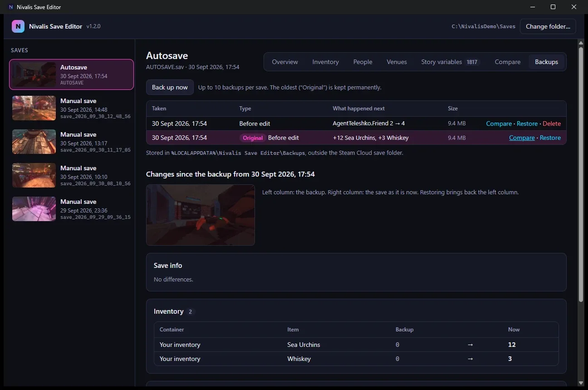Click the "Taken" column header
This screenshot has width=588, height=390.
pyautogui.click(x=159, y=109)
